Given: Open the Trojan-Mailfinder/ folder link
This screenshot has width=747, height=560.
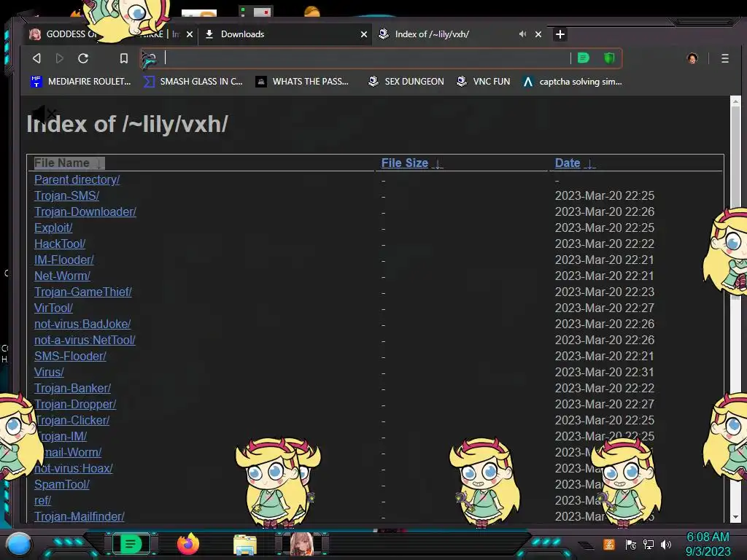Looking at the screenshot, I should pyautogui.click(x=79, y=517).
